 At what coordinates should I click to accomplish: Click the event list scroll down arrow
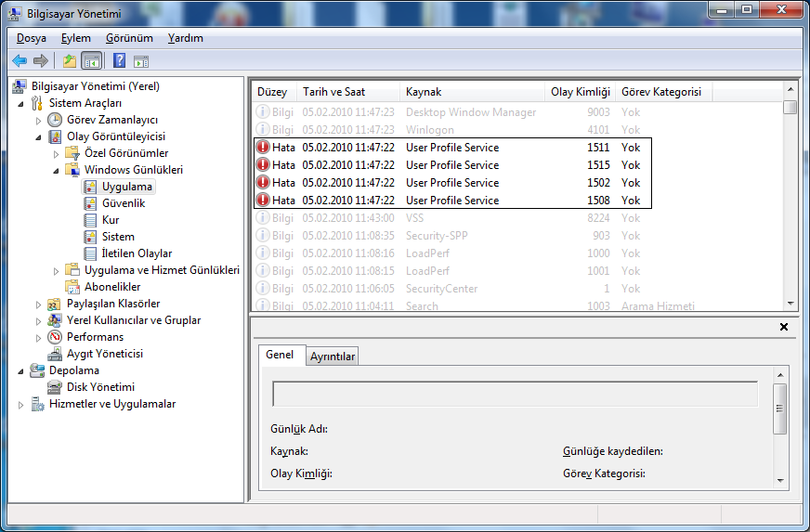[x=790, y=304]
